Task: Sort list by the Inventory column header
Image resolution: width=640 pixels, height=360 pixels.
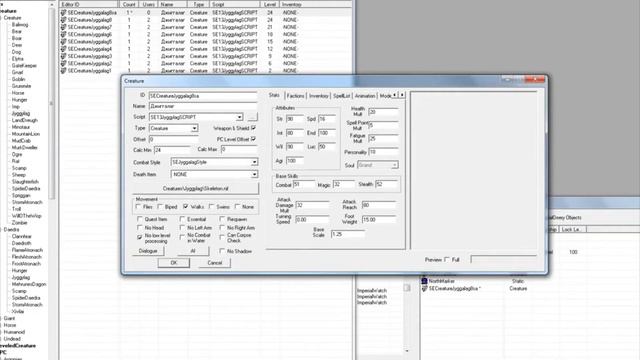Action: (316, 4)
